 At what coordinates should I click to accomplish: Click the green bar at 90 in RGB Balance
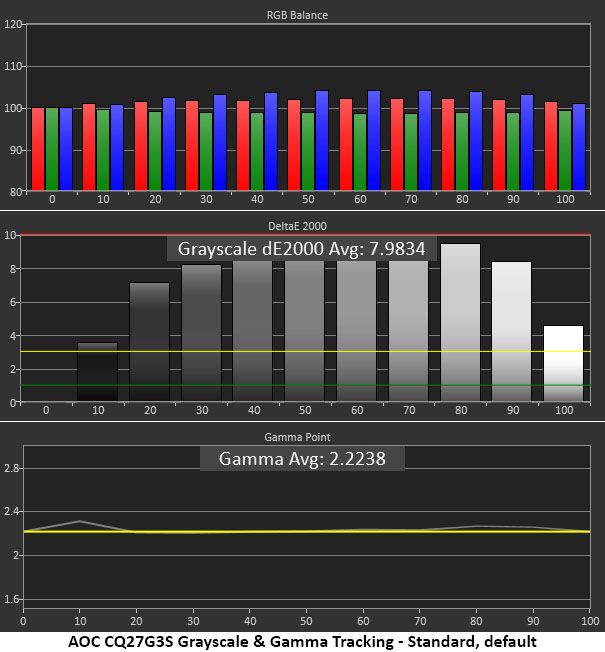(513, 152)
